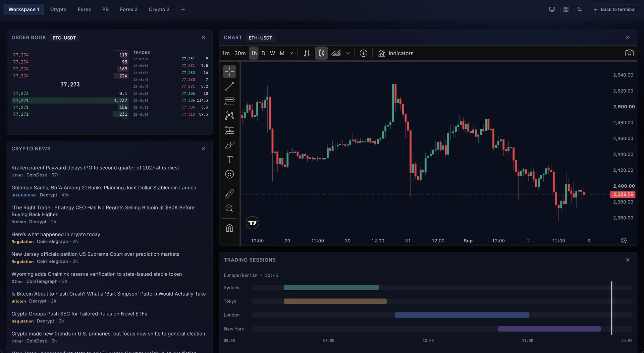Open Here's what happened in crypto today
Screen dimensions: 644x353
[x=56, y=235]
